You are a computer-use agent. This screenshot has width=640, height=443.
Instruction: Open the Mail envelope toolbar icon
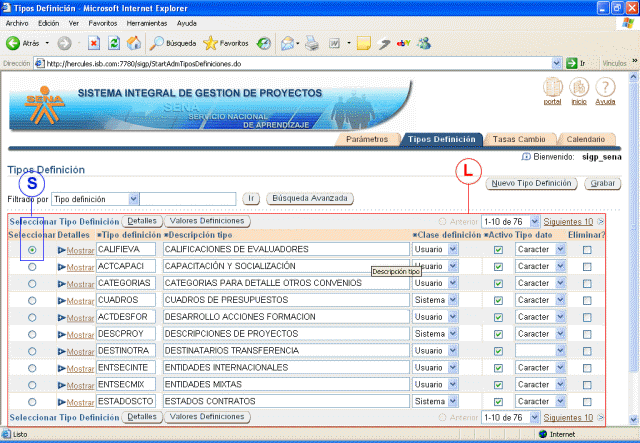click(287, 43)
